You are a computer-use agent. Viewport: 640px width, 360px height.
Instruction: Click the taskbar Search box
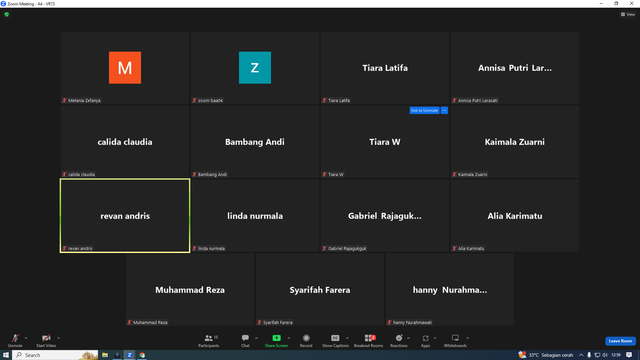pyautogui.click(x=56, y=355)
